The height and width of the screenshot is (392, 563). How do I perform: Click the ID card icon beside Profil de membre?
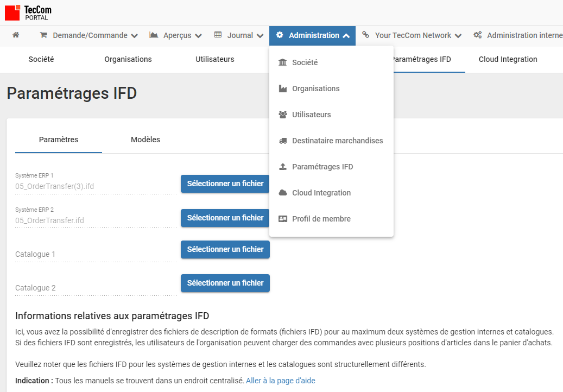pos(283,219)
